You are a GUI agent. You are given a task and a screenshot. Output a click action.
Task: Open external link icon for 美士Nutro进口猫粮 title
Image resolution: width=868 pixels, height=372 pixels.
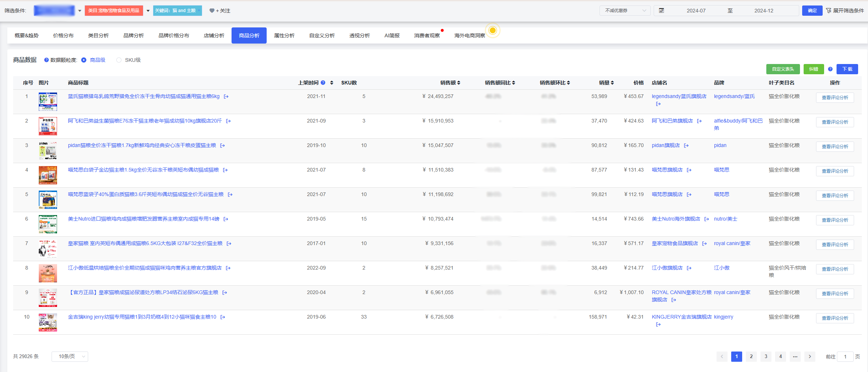[x=226, y=219]
